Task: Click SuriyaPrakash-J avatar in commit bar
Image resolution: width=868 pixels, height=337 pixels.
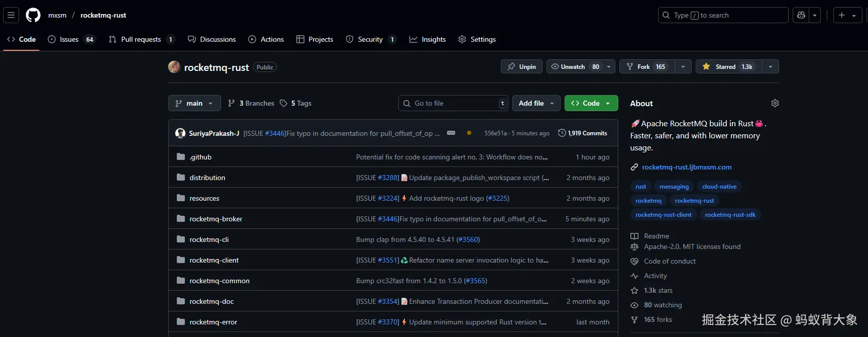Action: pyautogui.click(x=180, y=133)
